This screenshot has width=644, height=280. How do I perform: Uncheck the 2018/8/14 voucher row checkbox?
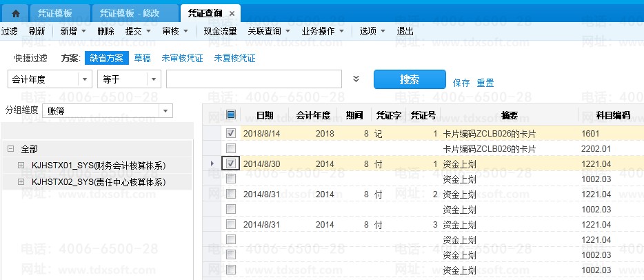click(231, 133)
